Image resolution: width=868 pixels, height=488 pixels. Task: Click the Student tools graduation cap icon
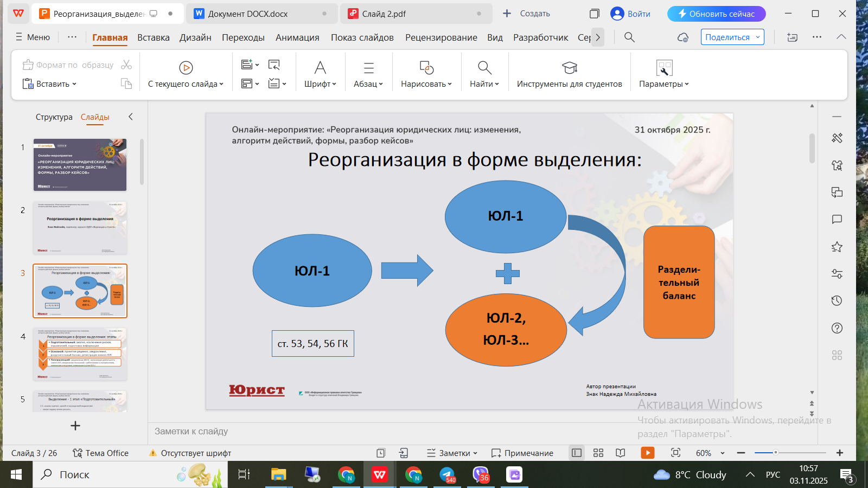point(569,68)
